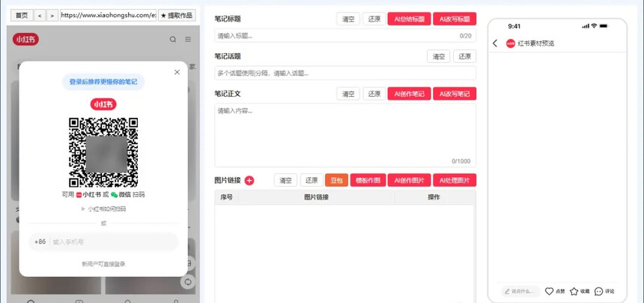Click the AI创作笔记 button
The width and height of the screenshot is (644, 303).
(x=409, y=94)
